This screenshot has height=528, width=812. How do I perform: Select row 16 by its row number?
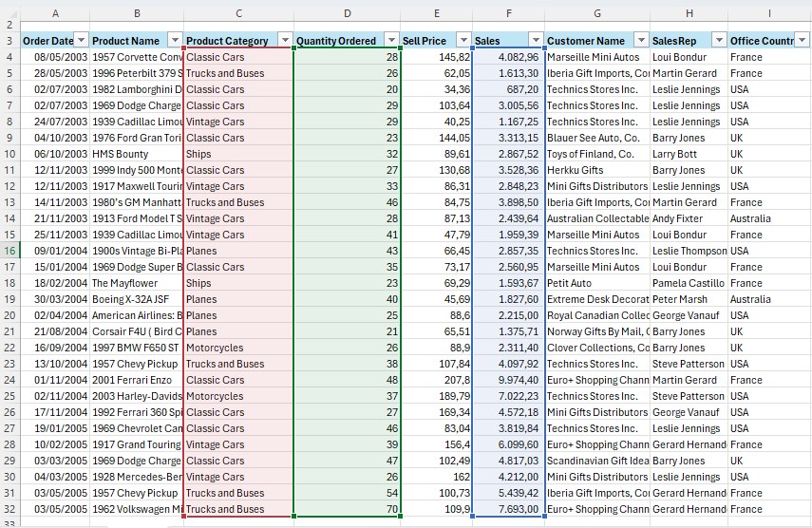coord(9,251)
